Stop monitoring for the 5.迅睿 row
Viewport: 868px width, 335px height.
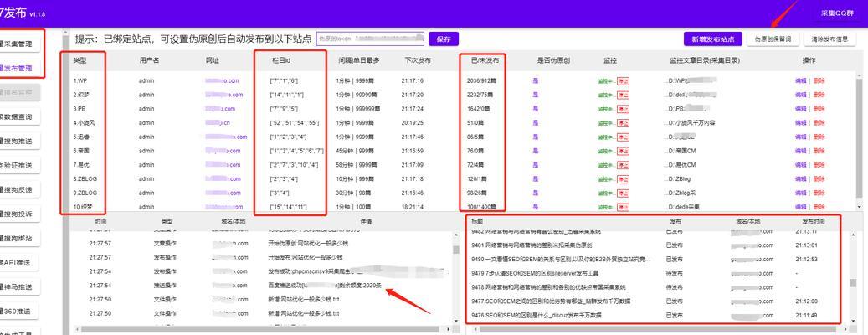[x=623, y=137]
